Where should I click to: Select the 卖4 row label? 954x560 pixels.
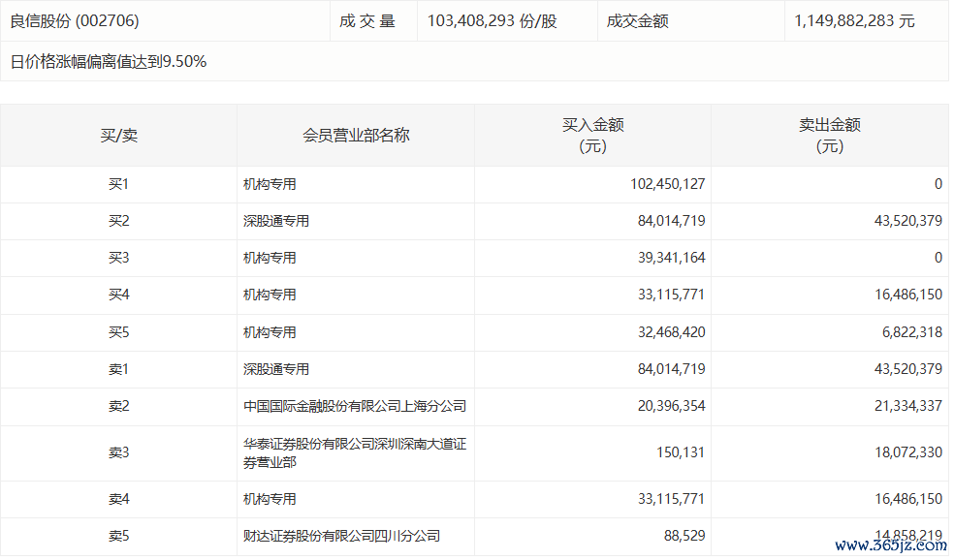[x=118, y=499]
